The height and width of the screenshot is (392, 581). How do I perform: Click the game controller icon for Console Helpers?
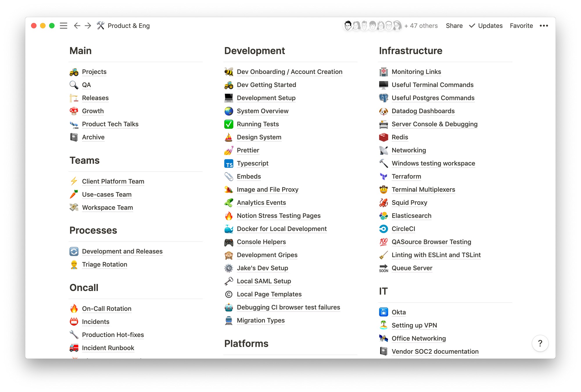[229, 242]
